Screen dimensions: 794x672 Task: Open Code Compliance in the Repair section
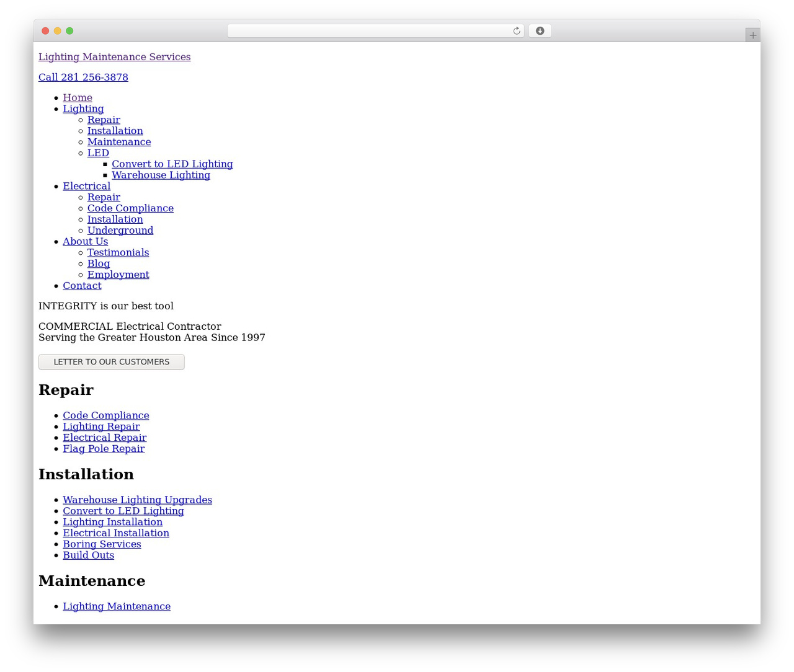click(x=105, y=416)
